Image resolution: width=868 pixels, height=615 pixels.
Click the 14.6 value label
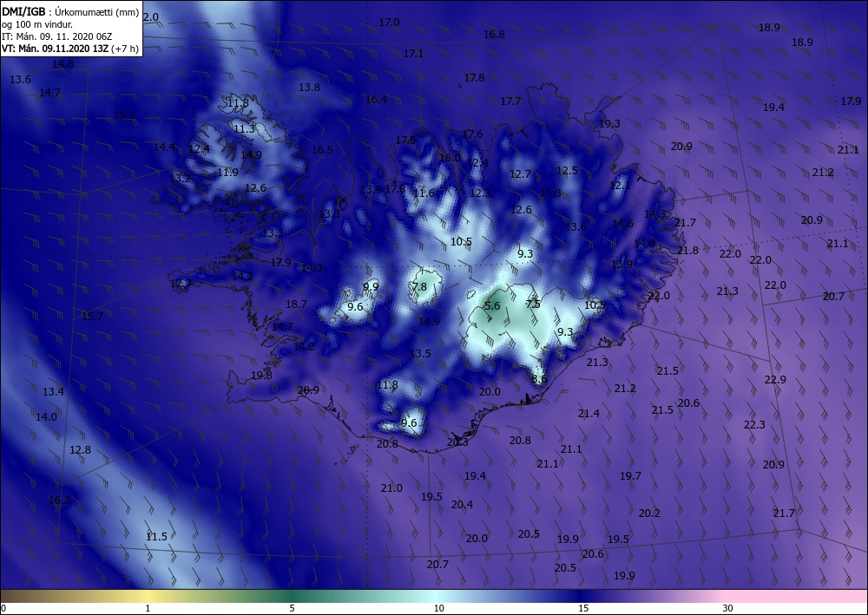(622, 224)
